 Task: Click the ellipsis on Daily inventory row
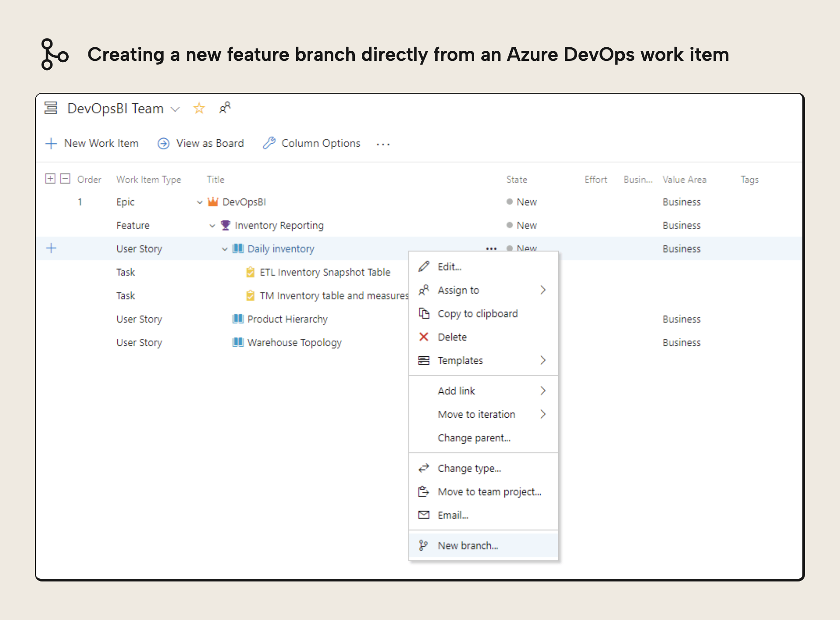pyautogui.click(x=491, y=249)
